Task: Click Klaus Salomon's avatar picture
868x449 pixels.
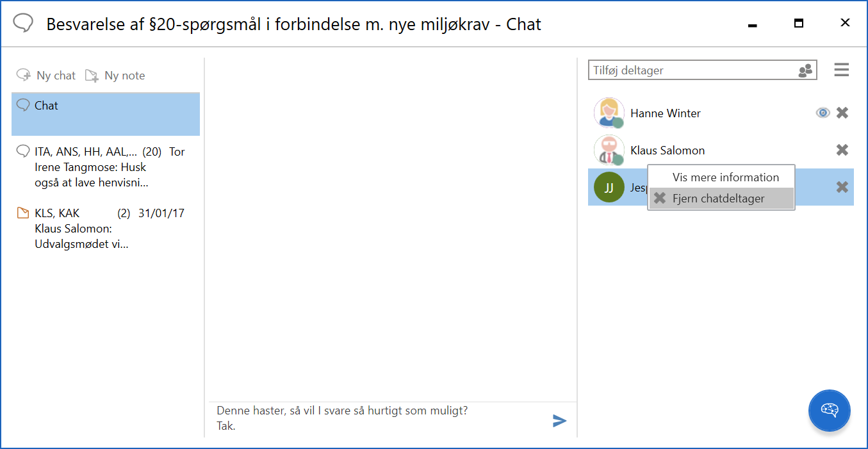Action: pos(609,151)
